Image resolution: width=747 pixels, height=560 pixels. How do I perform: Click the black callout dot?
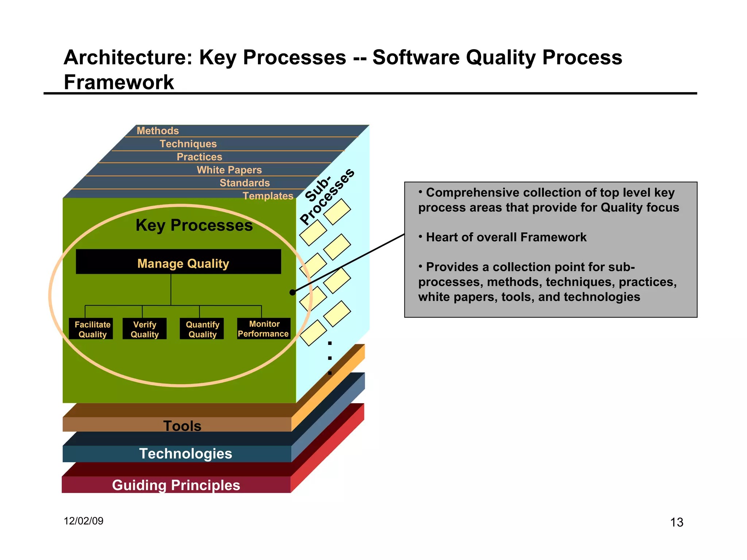point(293,292)
